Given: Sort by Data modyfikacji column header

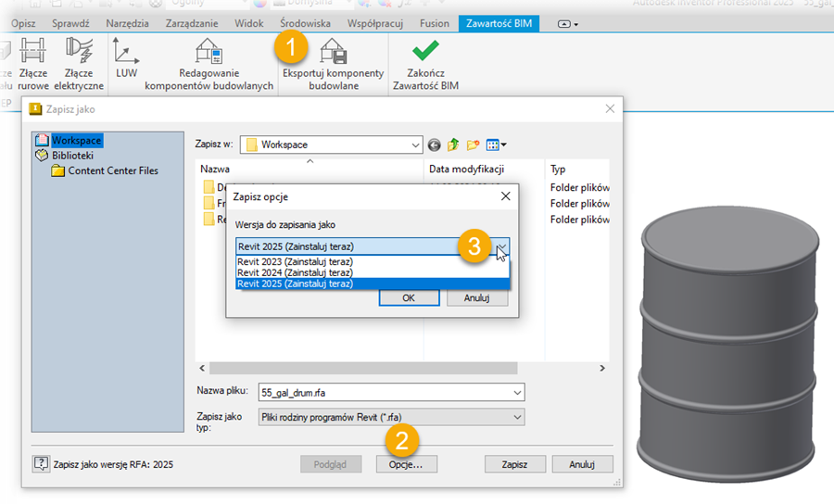Looking at the screenshot, I should pyautogui.click(x=484, y=169).
